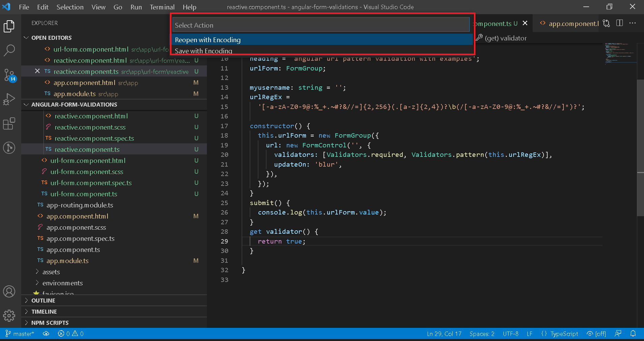
Task: Open the notifications bell in the status bar
Action: [x=634, y=334]
